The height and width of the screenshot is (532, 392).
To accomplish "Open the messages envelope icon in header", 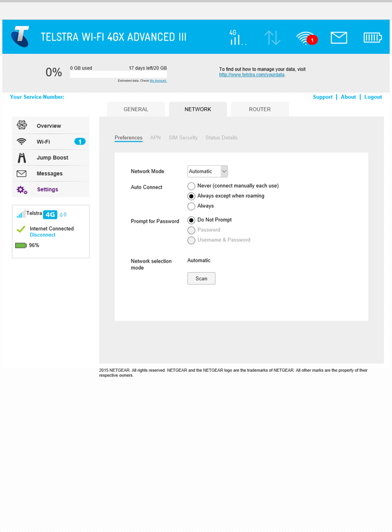I will point(339,38).
